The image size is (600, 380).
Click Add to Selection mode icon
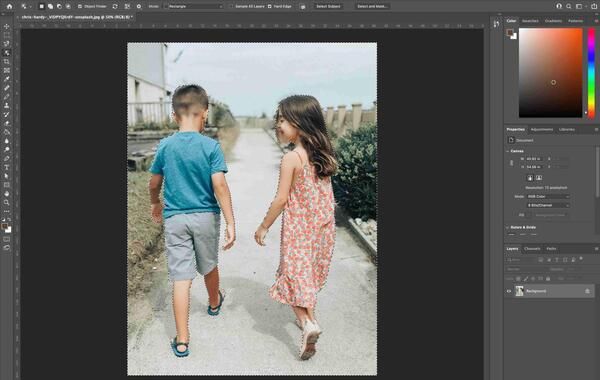[x=50, y=7]
